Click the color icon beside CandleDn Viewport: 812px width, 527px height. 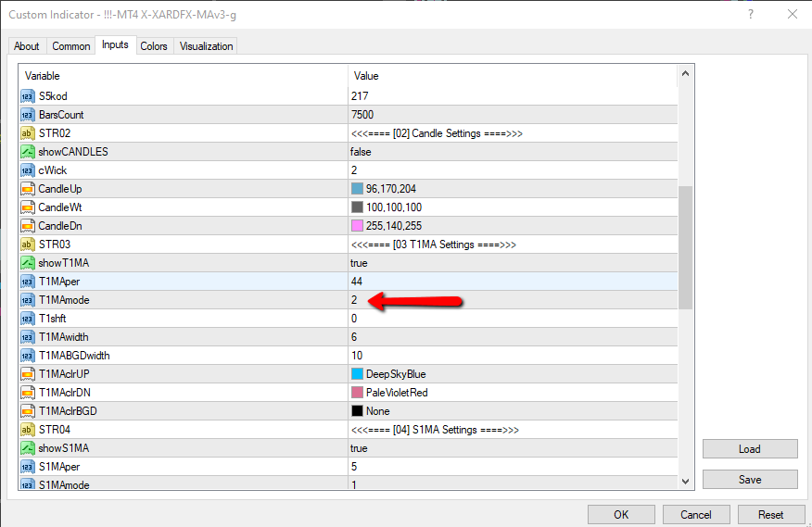click(28, 226)
